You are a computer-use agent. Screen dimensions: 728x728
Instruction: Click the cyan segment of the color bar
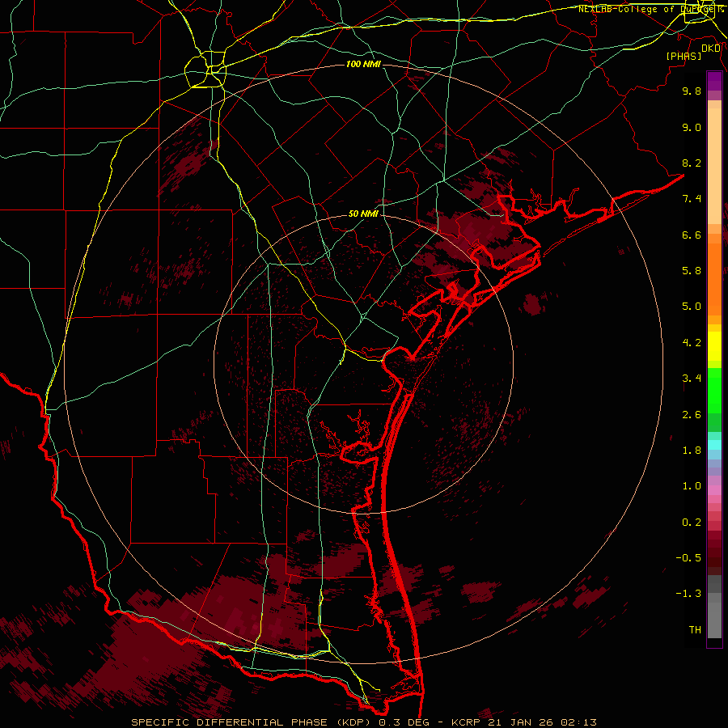pos(714,445)
